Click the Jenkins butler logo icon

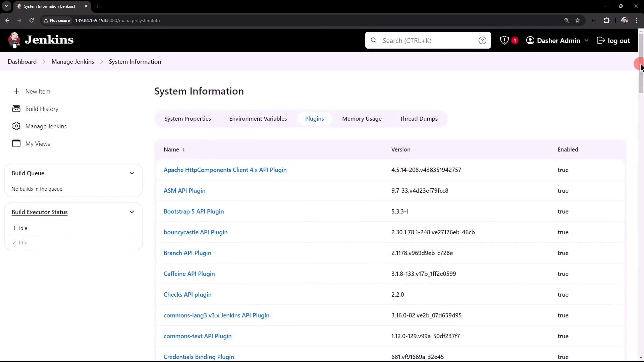click(x=14, y=40)
